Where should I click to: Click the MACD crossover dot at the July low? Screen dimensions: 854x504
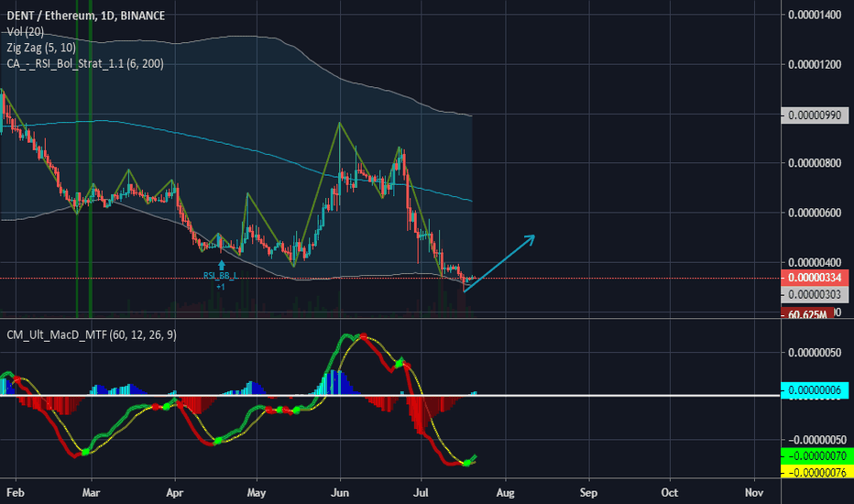(x=466, y=463)
